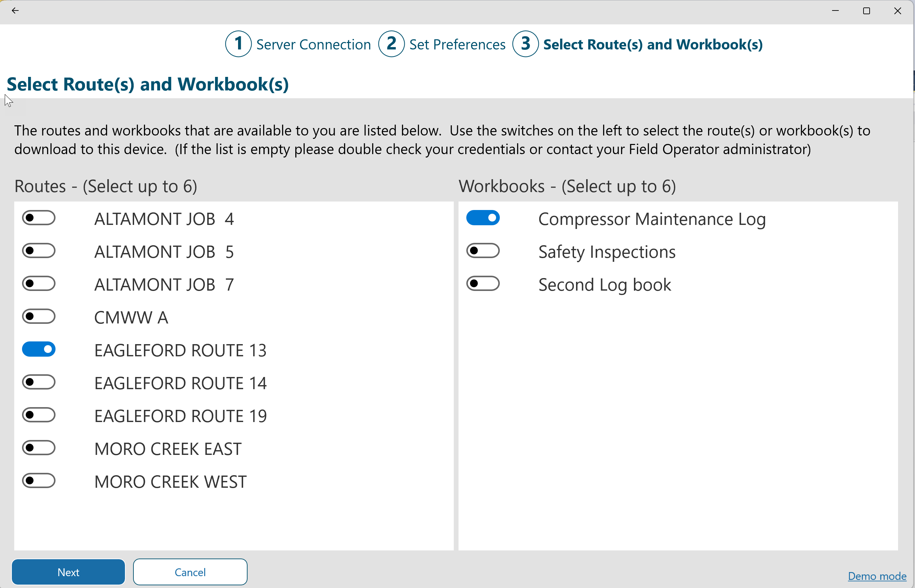Click the Cancel button
Image resolution: width=915 pixels, height=588 pixels.
pos(190,572)
